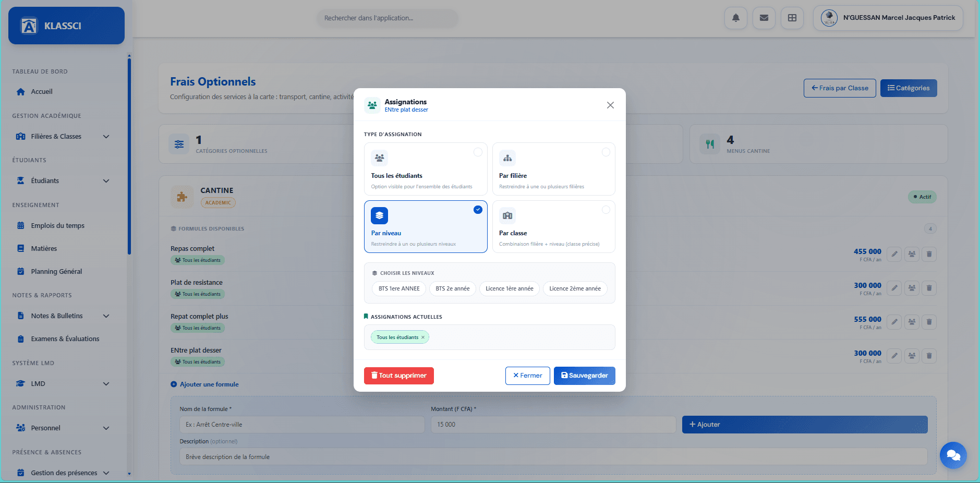Select the BTS 2e année level chip
Screen dimensions: 980x483
452,288
